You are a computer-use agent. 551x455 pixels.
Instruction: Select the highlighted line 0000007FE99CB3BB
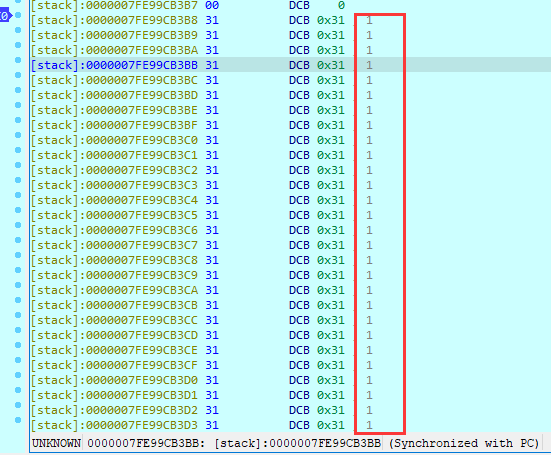pos(290,65)
